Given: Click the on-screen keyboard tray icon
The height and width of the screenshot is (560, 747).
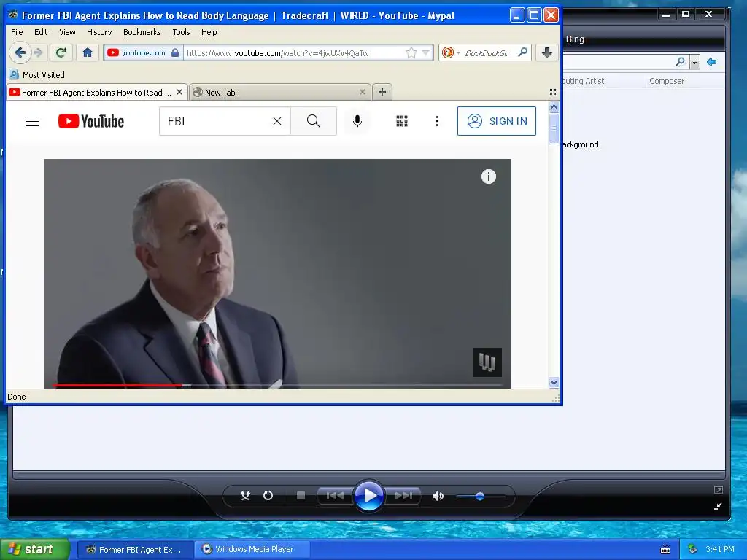Looking at the screenshot, I should [x=665, y=550].
